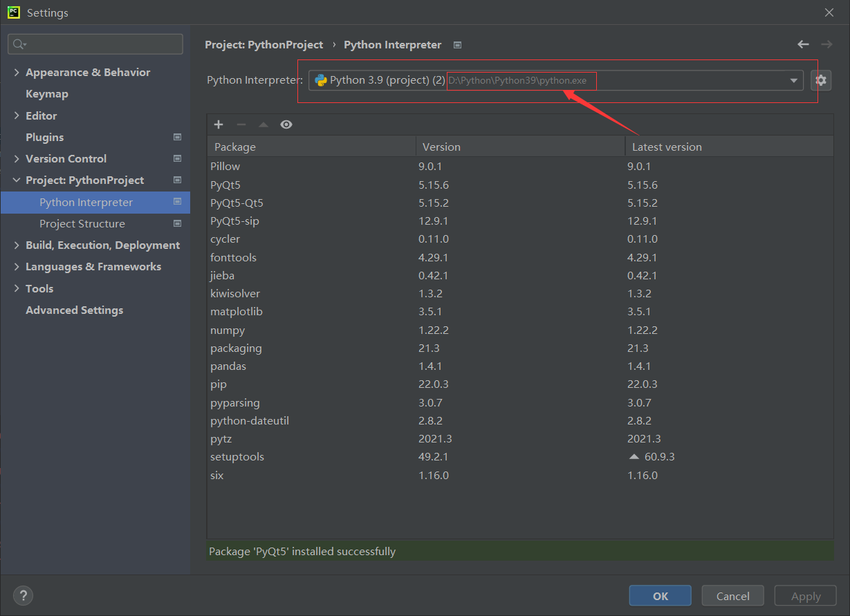Image resolution: width=850 pixels, height=616 pixels.
Task: Click the minus icon to uninstall package
Action: pos(241,124)
